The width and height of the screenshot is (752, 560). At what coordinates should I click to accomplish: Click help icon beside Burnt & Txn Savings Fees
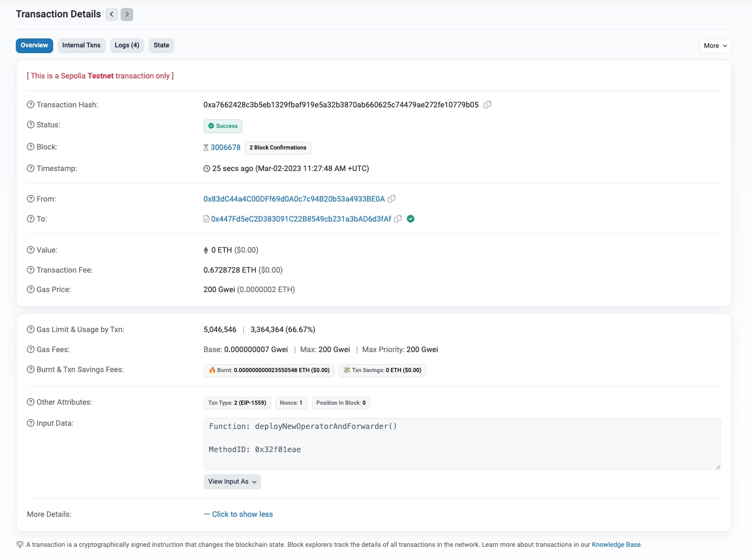pos(31,369)
